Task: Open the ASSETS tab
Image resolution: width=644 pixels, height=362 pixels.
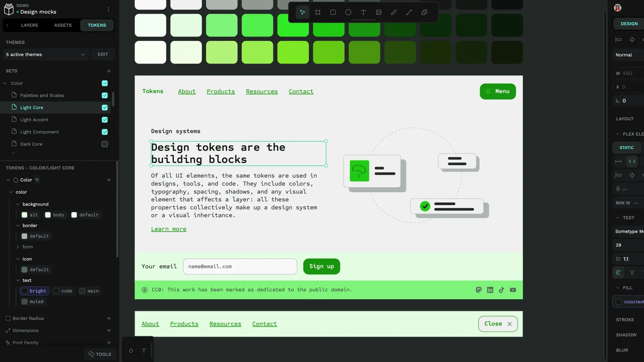Action: click(x=63, y=25)
